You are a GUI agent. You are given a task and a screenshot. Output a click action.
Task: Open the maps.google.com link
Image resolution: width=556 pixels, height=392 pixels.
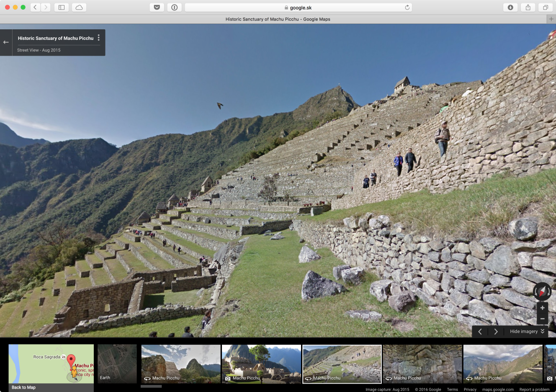(498, 389)
